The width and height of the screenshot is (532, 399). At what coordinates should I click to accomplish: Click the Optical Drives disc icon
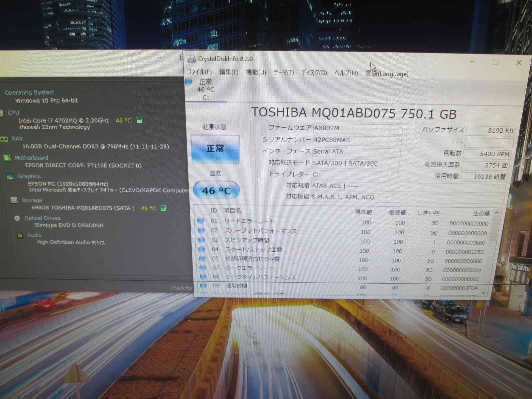[17, 218]
